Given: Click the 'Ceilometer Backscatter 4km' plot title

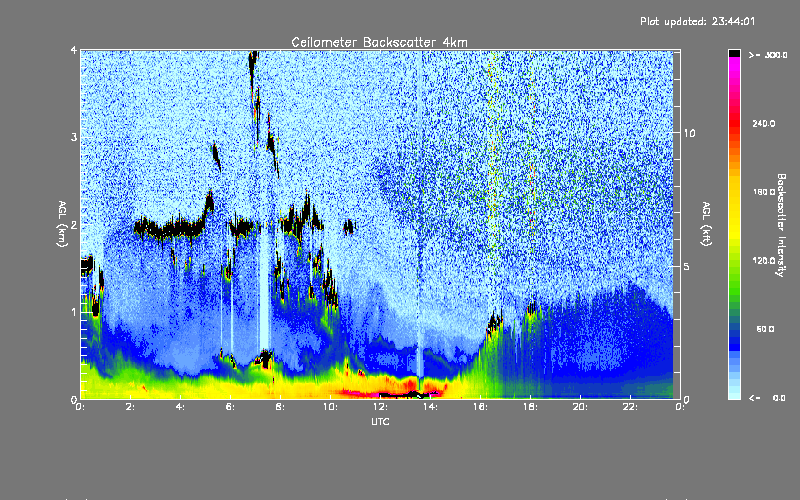Looking at the screenshot, I should (x=379, y=42).
